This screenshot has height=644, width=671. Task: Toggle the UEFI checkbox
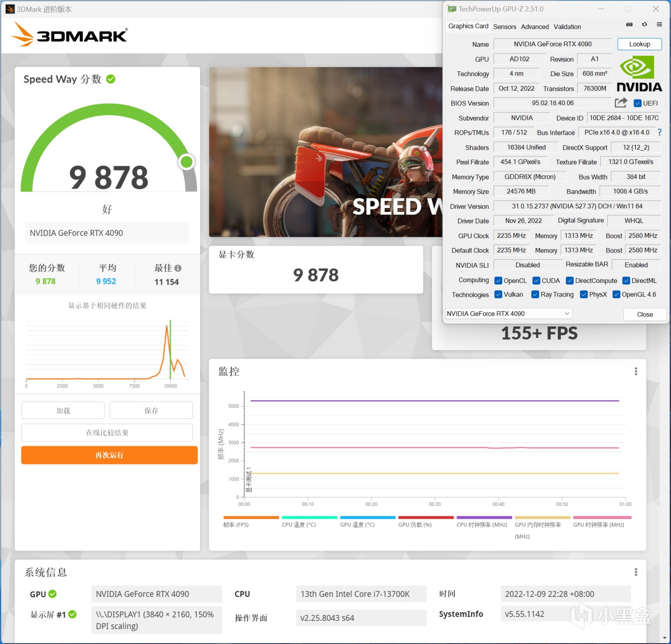[637, 103]
